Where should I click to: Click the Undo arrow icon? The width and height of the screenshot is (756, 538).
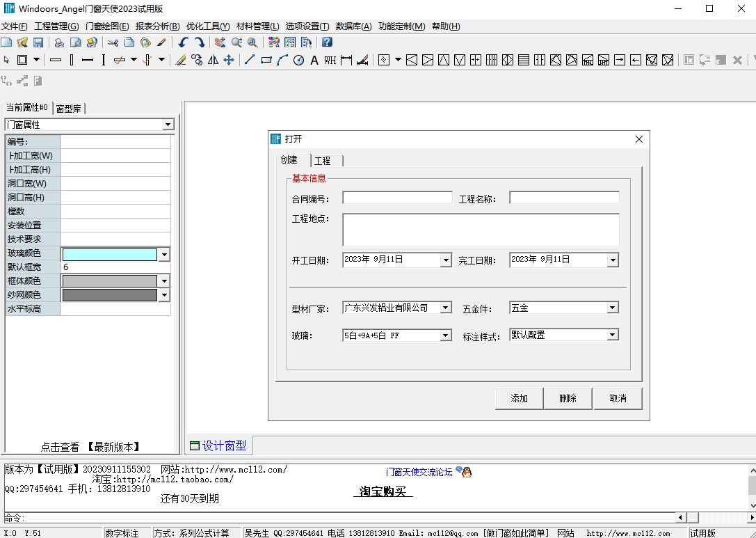183,42
